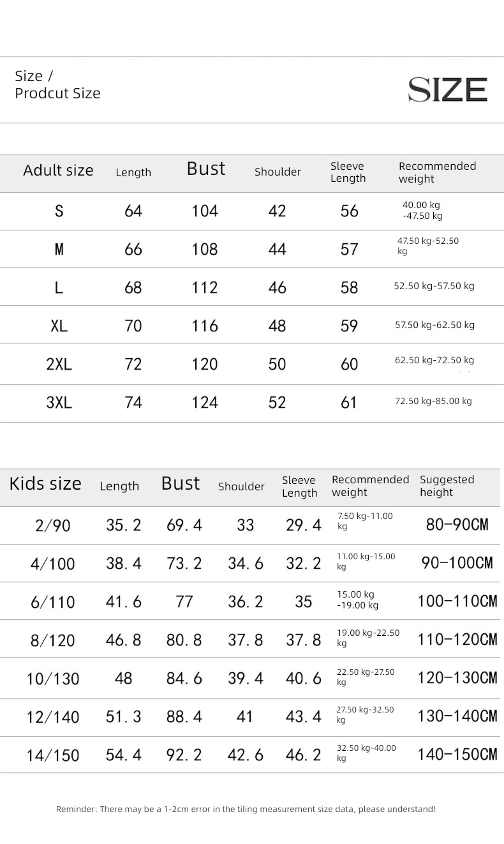Click the kids size 2/90 row label

[x=53, y=525]
